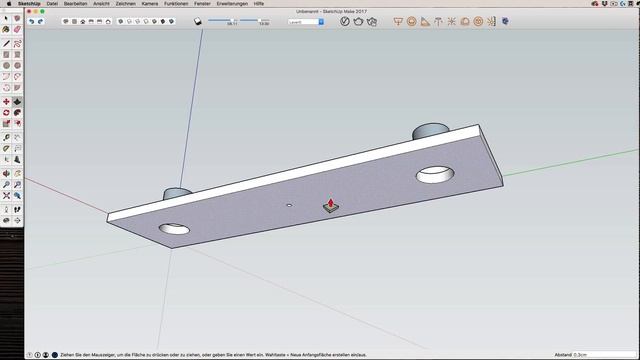Pick the Dimension tool
Screen dimensions: 640x360
[17, 138]
